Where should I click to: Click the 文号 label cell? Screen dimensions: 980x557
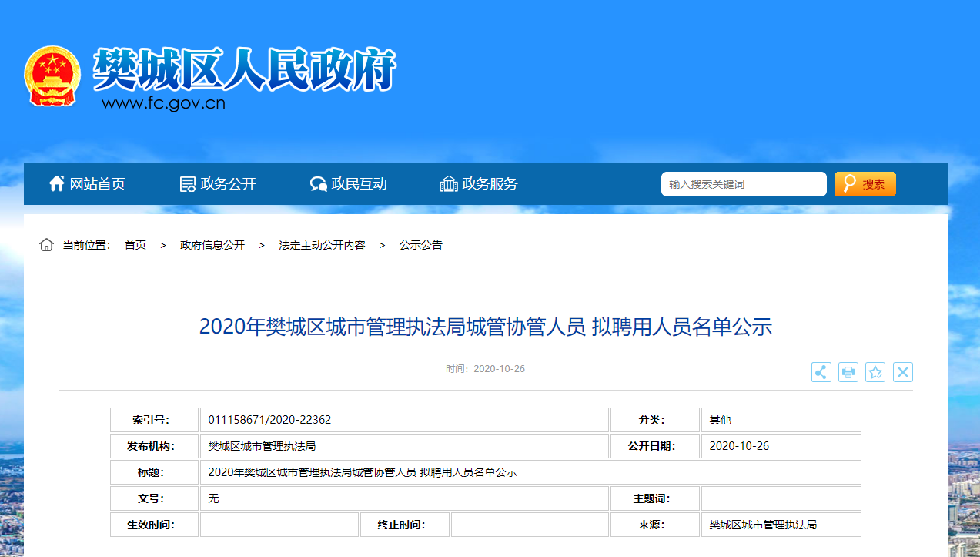[x=155, y=498]
